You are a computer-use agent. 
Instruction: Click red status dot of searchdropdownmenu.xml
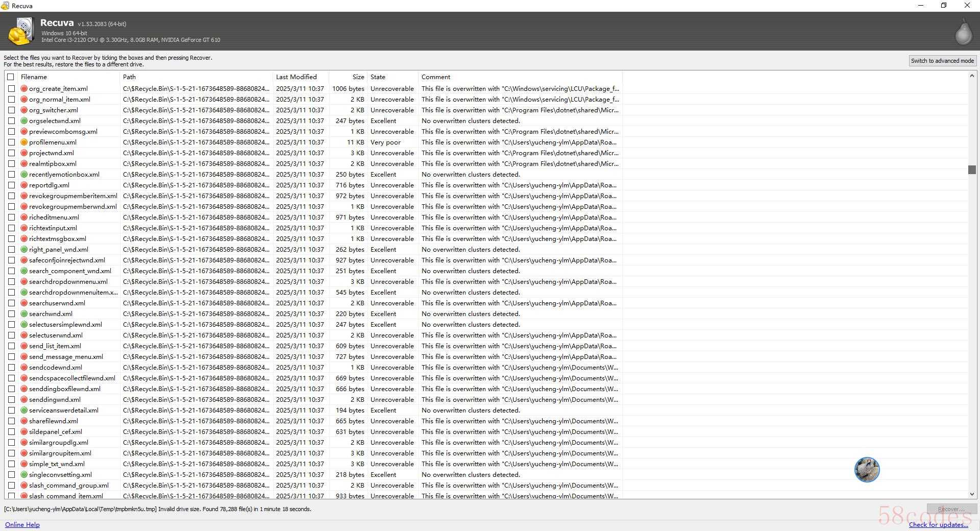click(x=24, y=282)
